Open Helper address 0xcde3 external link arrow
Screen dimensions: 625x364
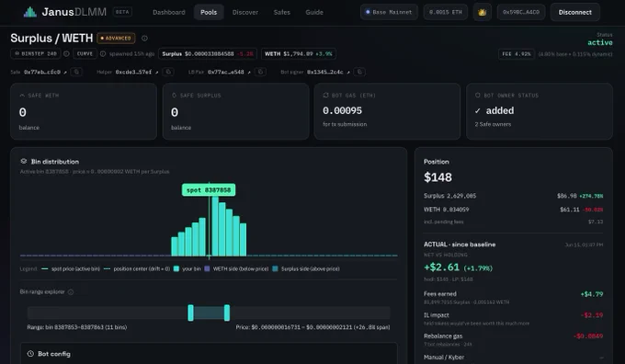pyautogui.click(x=156, y=73)
